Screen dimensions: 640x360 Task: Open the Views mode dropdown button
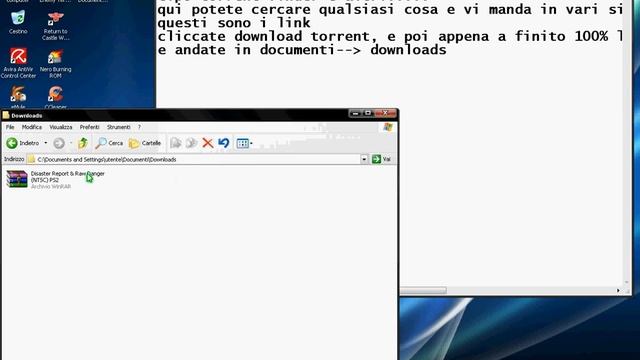(x=244, y=143)
